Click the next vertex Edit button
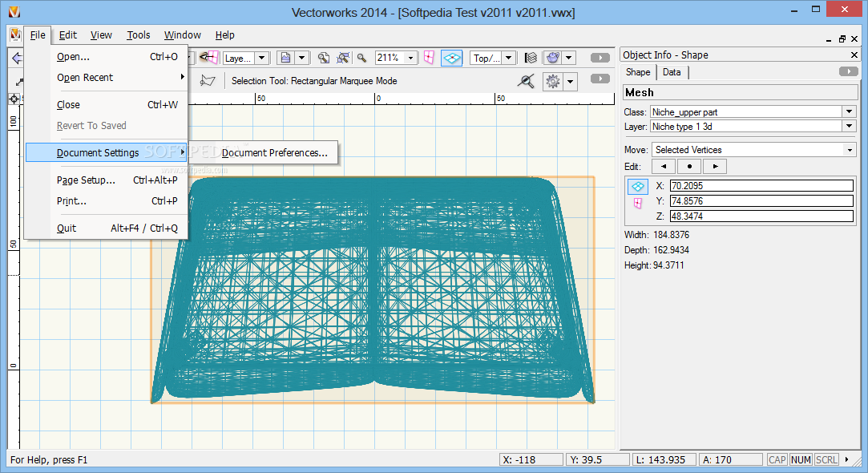Screen dimensions: 868x473 click(x=715, y=166)
